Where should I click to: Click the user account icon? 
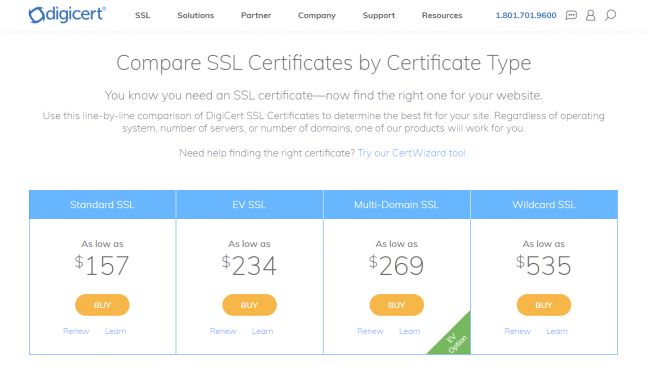(590, 15)
